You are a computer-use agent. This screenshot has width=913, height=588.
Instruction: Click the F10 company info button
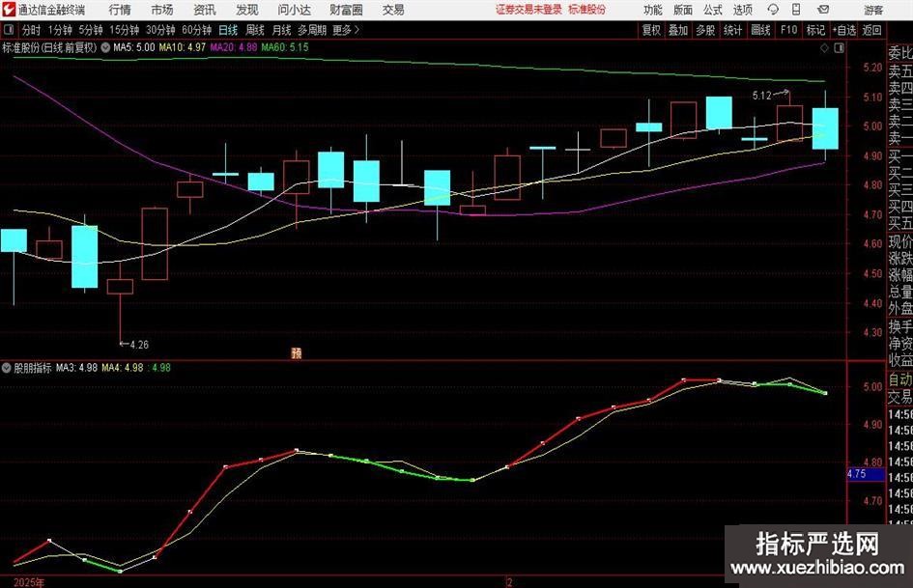coord(789,30)
